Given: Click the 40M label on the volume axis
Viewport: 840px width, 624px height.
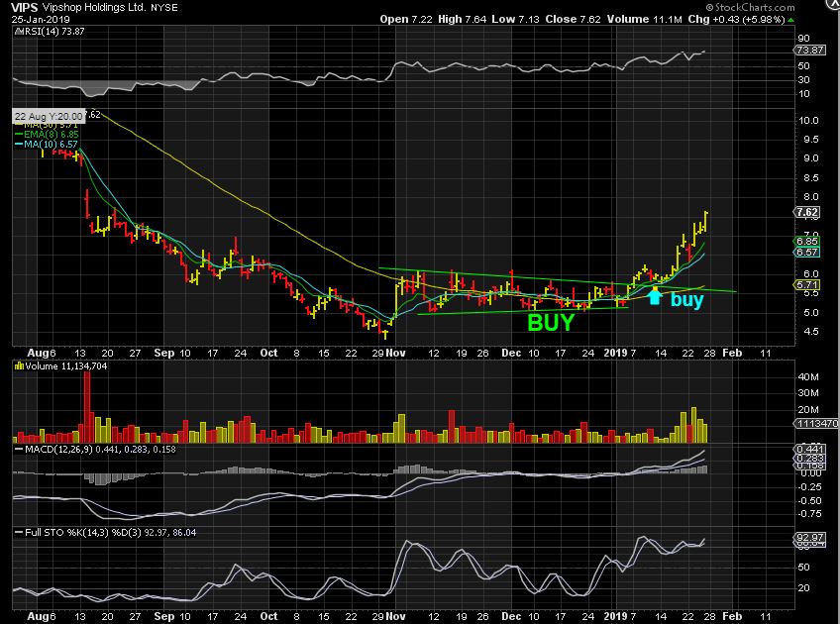Looking at the screenshot, I should (x=808, y=377).
